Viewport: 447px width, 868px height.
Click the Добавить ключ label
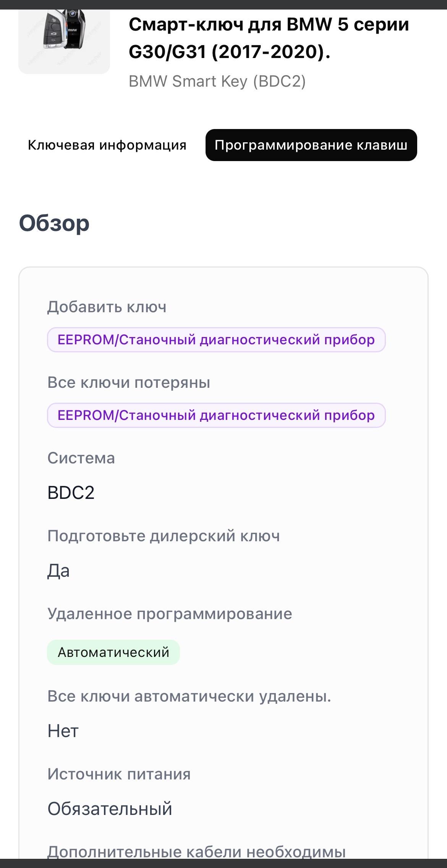click(107, 307)
